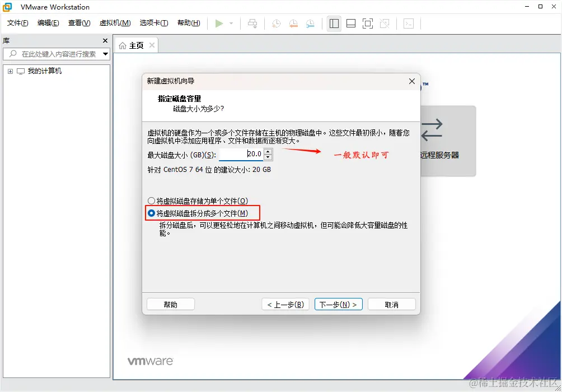The height and width of the screenshot is (392, 562).
Task: Click the remote server arrows icon
Action: (x=432, y=129)
